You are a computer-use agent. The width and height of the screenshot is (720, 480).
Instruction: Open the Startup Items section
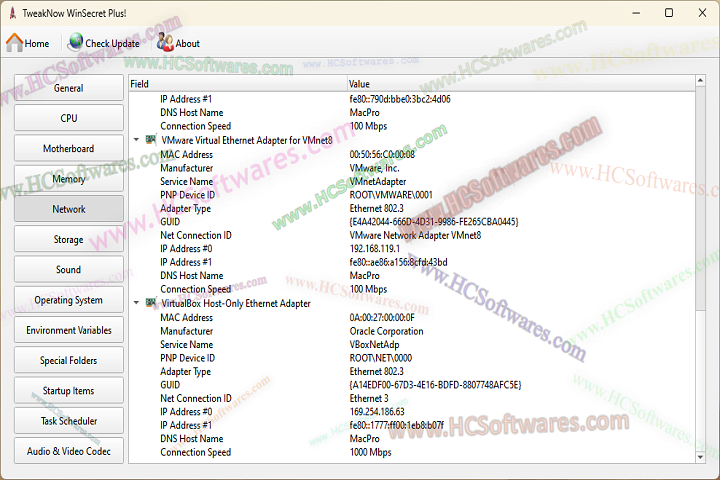(x=69, y=391)
